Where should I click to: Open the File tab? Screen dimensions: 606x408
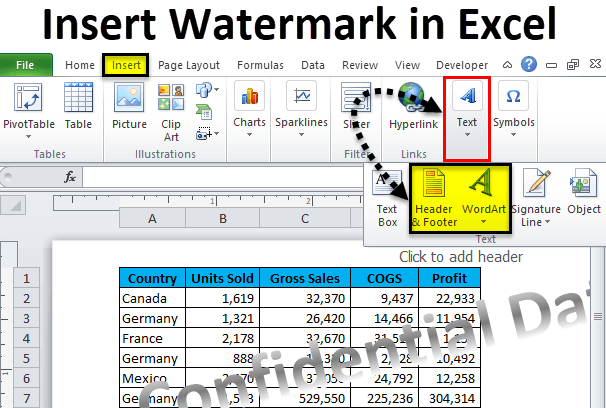[26, 65]
